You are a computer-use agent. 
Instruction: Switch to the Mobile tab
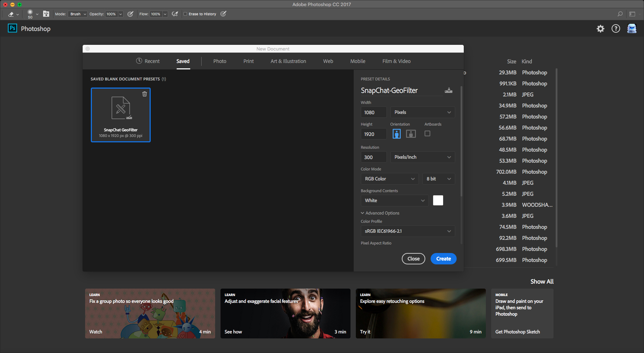pyautogui.click(x=358, y=61)
